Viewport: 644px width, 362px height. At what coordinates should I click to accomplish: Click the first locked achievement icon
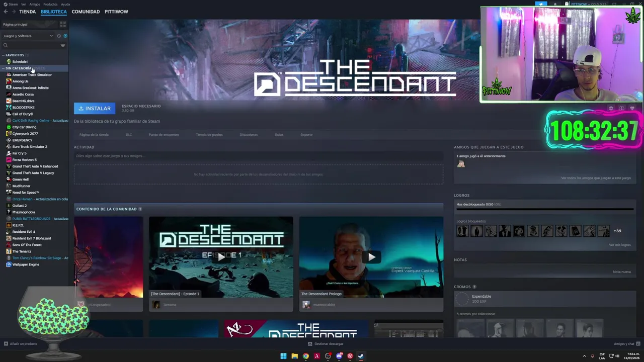462,231
